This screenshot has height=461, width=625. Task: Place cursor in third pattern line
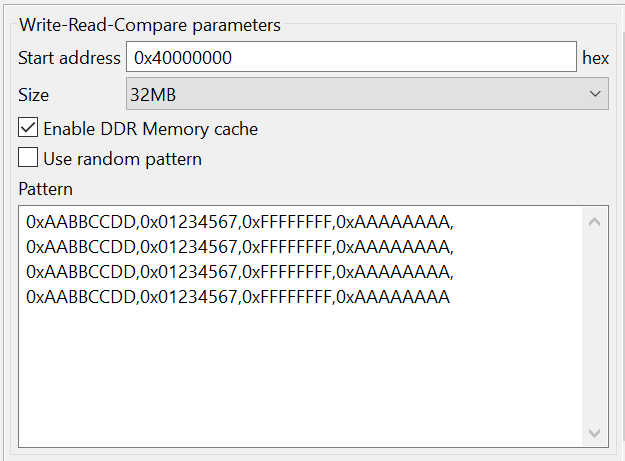tap(240, 272)
